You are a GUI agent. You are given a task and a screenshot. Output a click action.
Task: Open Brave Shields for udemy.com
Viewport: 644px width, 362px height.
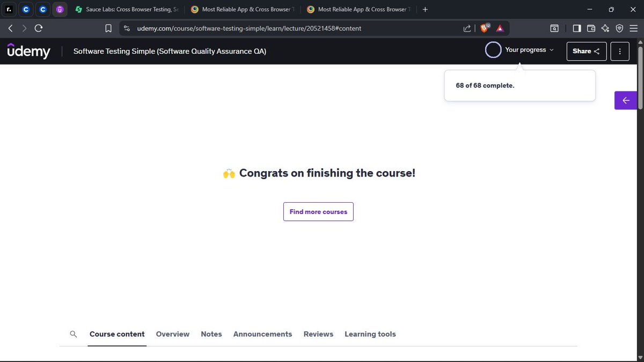tap(485, 28)
